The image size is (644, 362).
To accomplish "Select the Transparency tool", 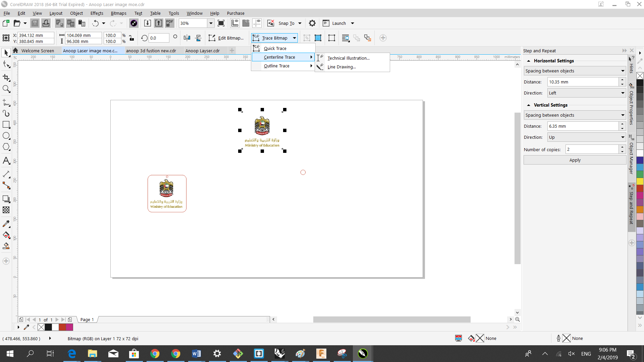I will click(6, 210).
